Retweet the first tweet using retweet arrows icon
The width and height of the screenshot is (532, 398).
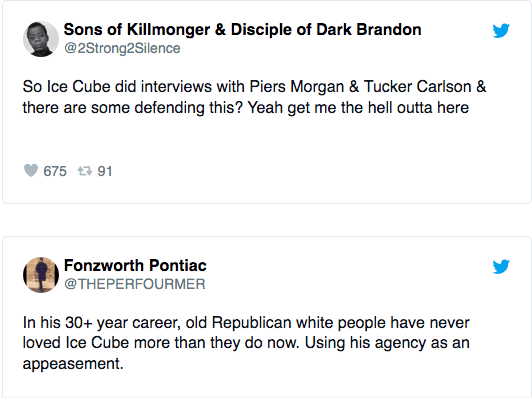pos(84,171)
